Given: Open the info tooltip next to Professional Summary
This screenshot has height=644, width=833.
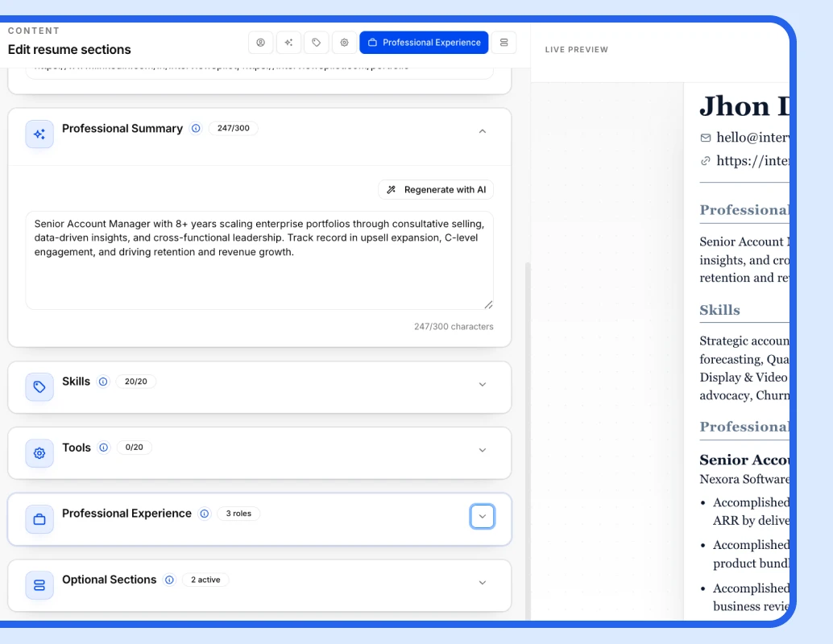Looking at the screenshot, I should click(x=195, y=128).
